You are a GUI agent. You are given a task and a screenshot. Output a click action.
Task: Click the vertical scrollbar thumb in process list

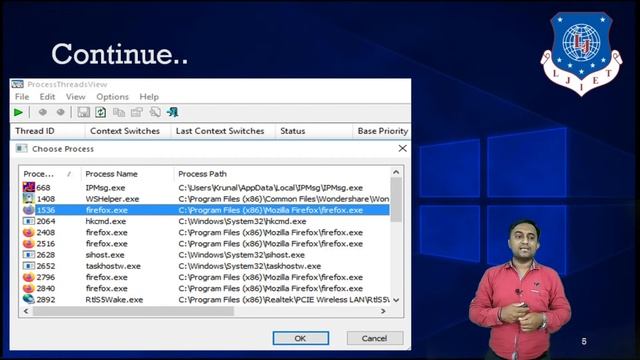pyautogui.click(x=396, y=200)
